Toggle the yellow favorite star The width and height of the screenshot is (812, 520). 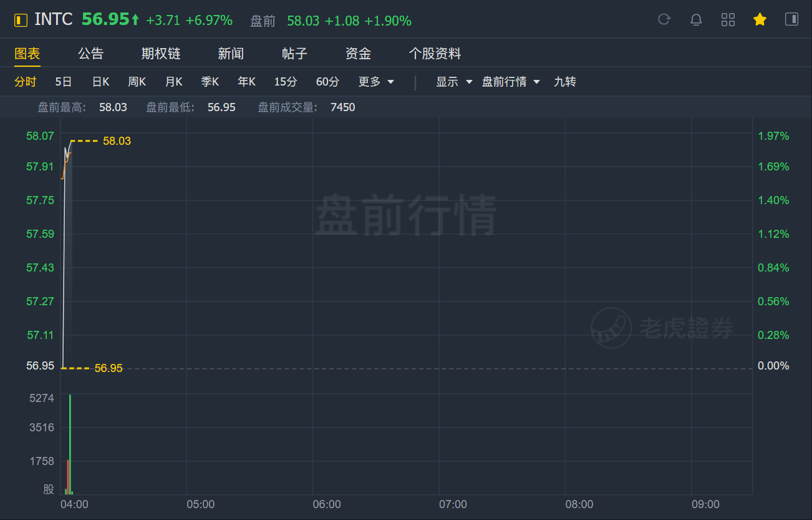[760, 19]
